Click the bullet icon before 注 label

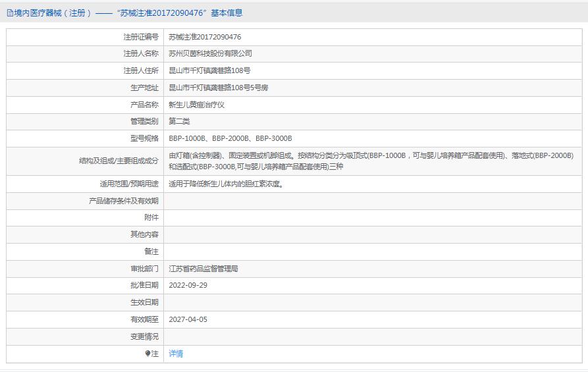tap(147, 354)
